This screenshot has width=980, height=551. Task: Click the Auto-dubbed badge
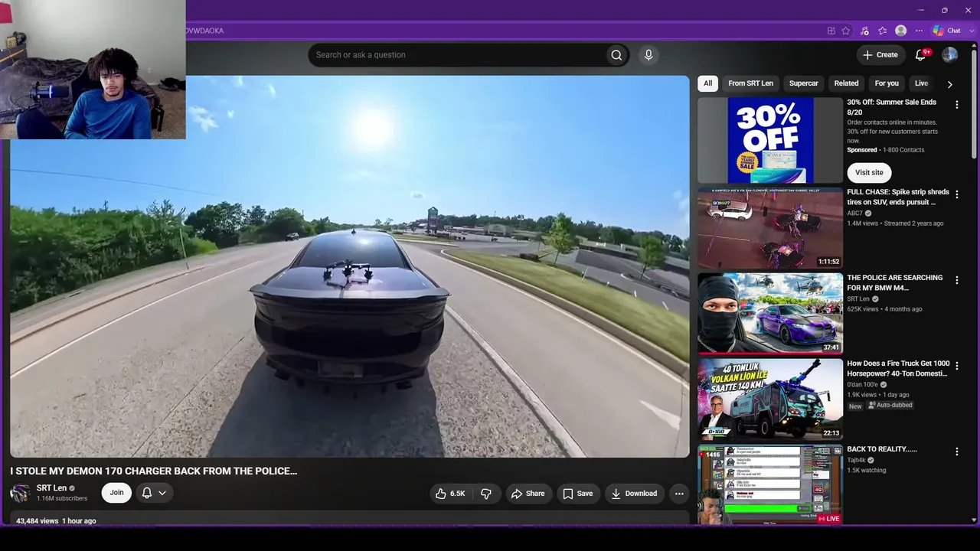[x=890, y=406]
